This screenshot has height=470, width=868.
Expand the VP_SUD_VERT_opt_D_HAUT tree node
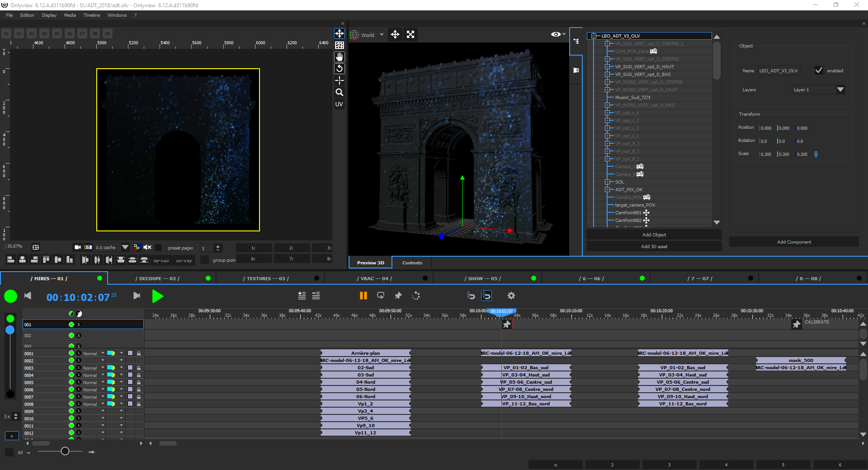[x=608, y=66]
